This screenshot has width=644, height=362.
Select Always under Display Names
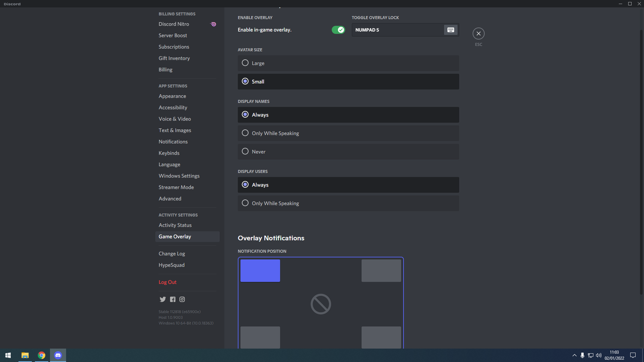point(348,115)
